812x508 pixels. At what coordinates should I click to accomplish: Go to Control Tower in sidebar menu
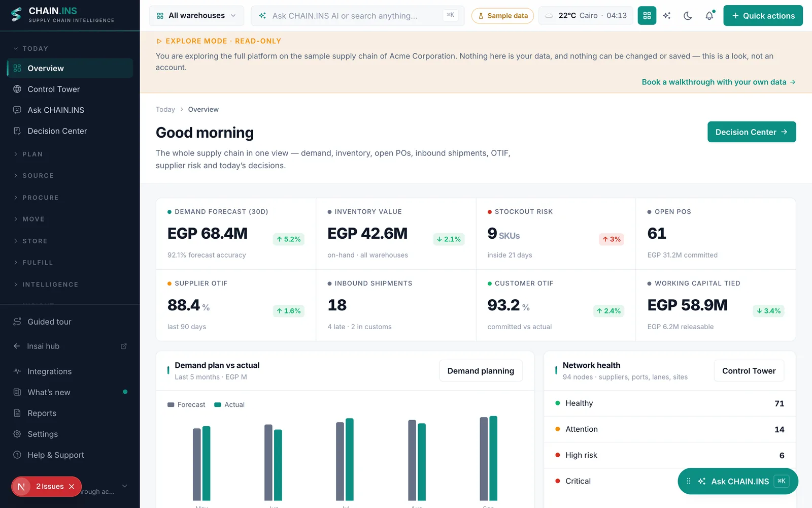(70, 89)
